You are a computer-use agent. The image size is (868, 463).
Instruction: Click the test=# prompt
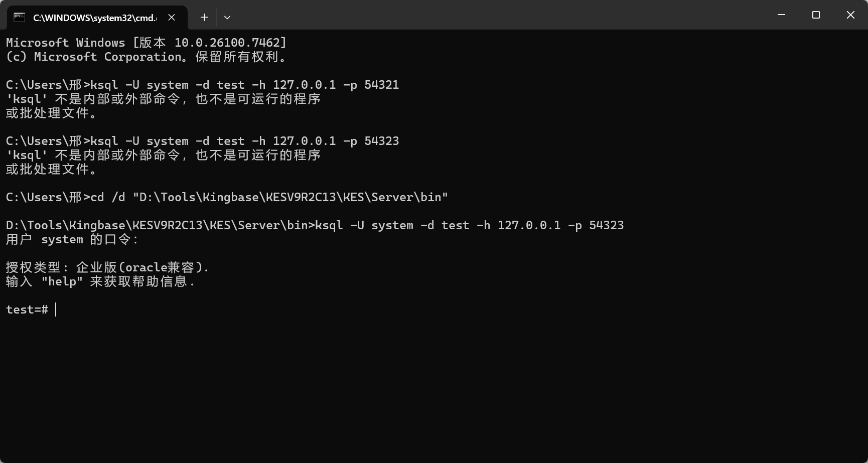[x=27, y=310]
